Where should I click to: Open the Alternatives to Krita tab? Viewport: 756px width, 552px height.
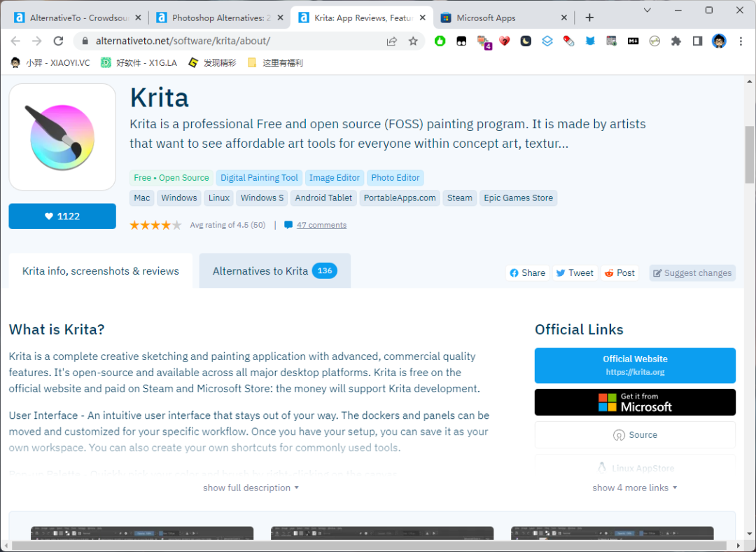point(275,270)
